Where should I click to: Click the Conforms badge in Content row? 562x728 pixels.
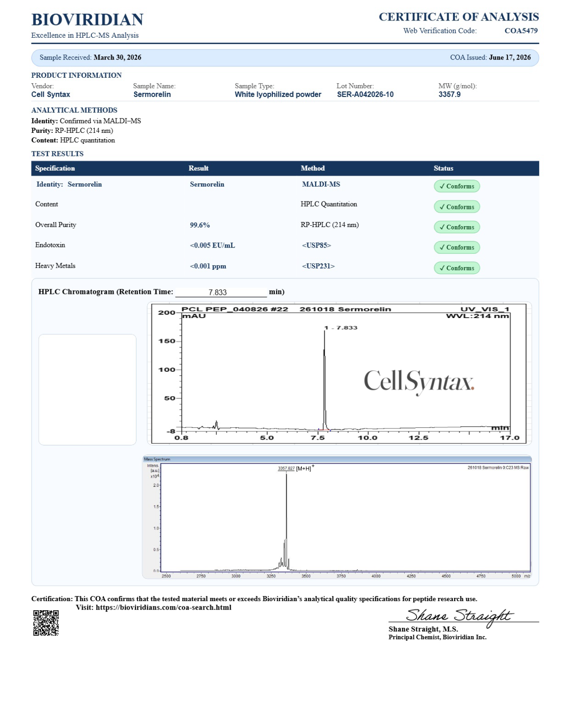click(457, 207)
